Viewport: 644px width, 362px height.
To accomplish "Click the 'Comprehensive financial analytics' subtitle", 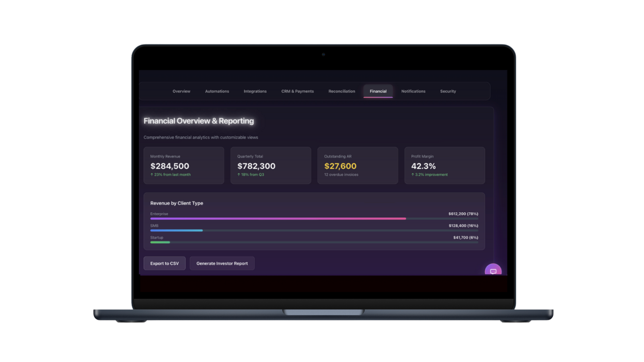I will (201, 137).
